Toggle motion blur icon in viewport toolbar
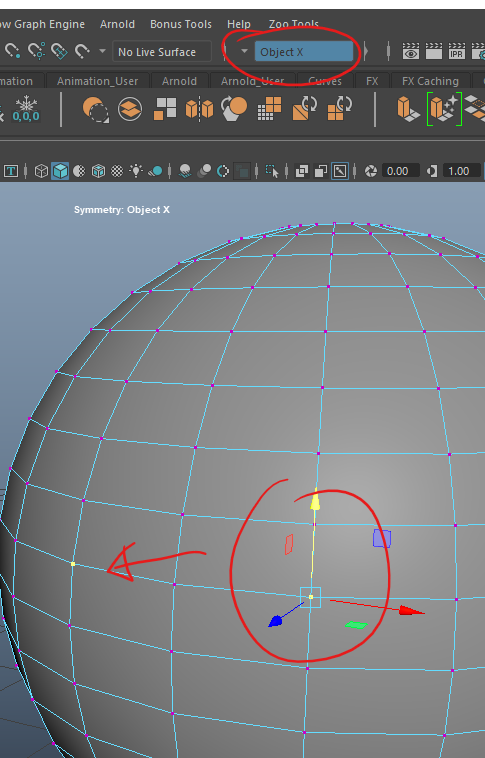This screenshot has width=485, height=758. click(204, 171)
